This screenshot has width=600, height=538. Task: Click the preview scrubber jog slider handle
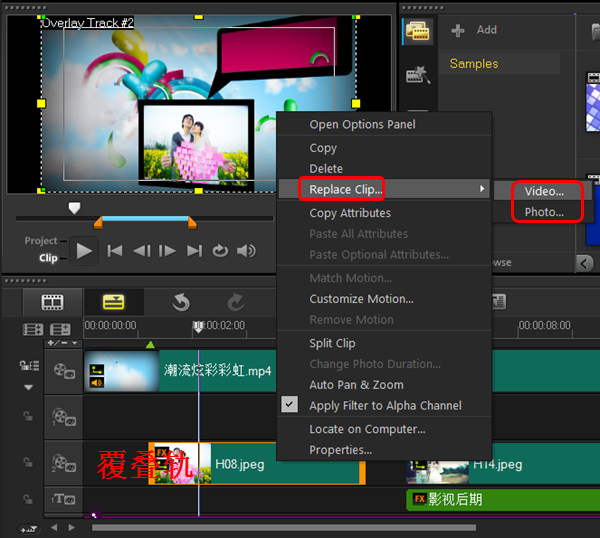74,208
